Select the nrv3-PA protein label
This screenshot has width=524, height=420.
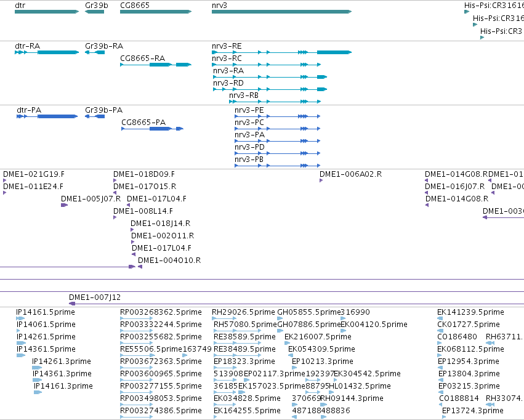249,135
